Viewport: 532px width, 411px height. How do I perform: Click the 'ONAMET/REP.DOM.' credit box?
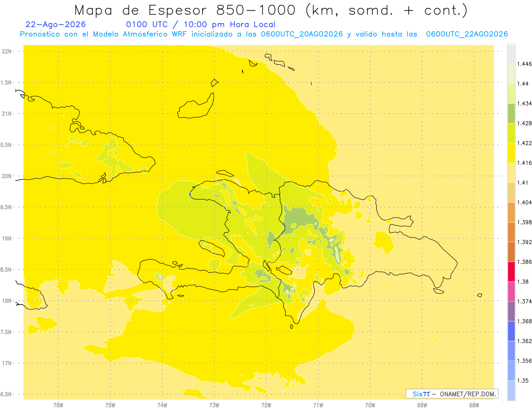point(452,394)
